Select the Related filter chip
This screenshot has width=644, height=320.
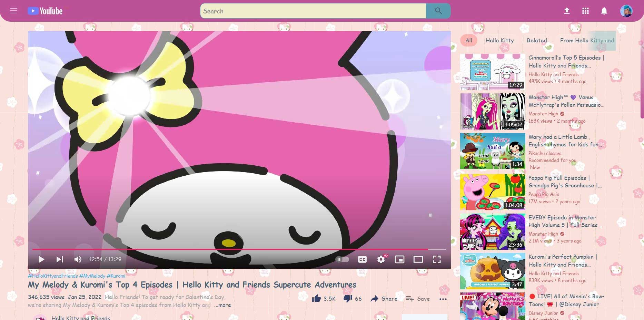537,40
